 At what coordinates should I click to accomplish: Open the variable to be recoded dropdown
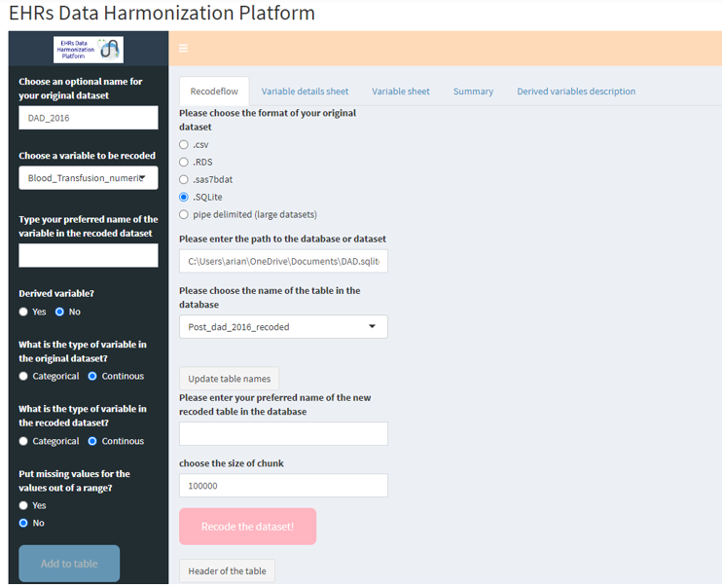coord(88,178)
